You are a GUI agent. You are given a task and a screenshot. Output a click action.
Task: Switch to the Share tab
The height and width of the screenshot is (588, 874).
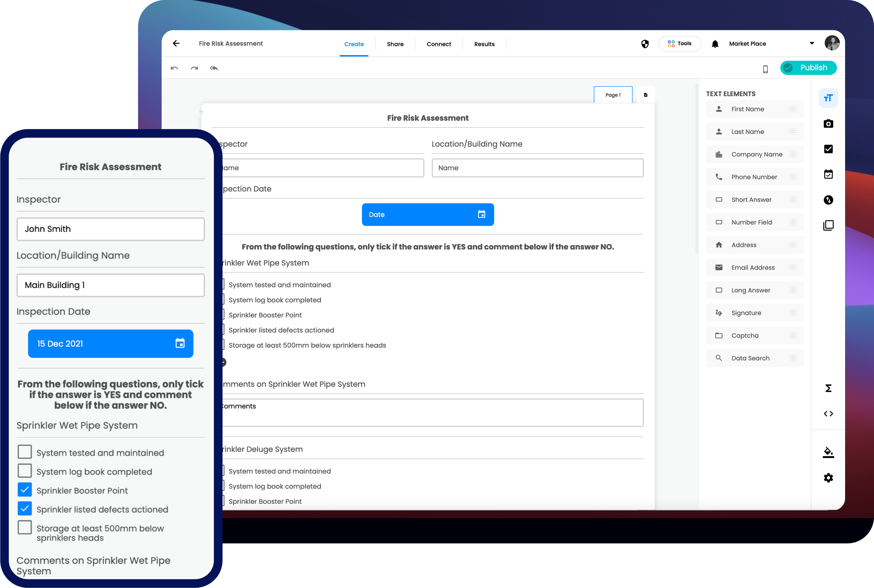click(x=395, y=44)
